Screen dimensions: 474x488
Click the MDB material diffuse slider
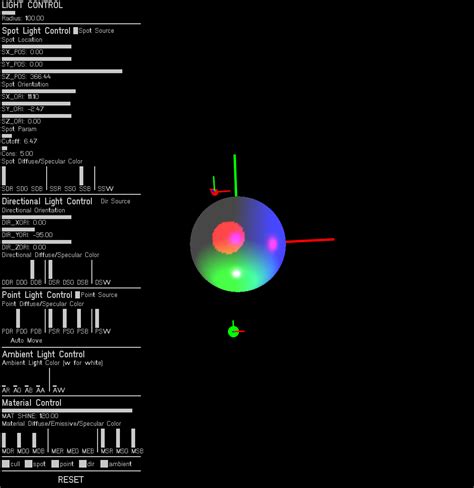(34, 440)
